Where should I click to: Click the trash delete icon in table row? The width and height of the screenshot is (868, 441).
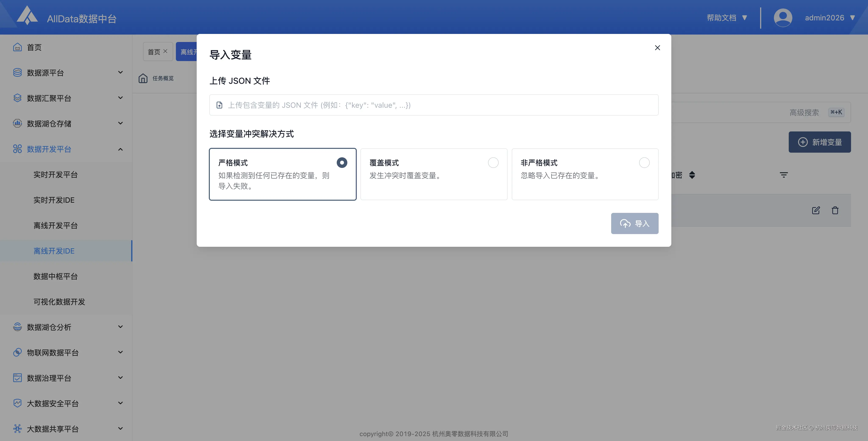click(835, 210)
